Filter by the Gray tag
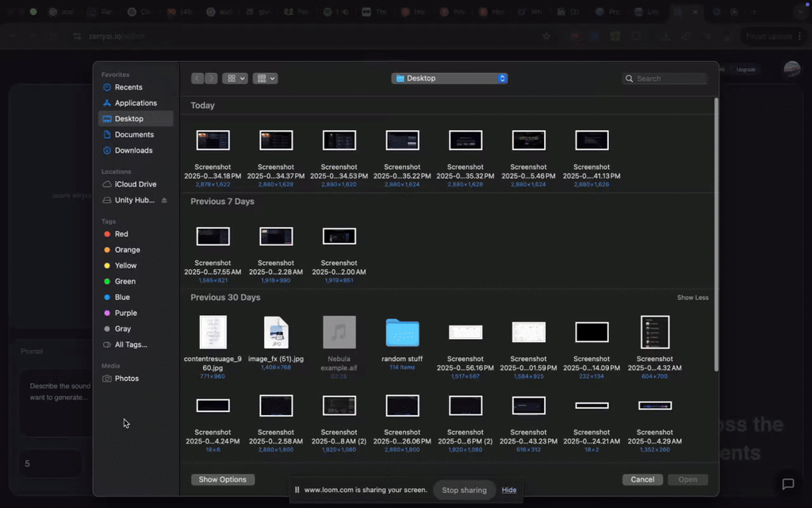This screenshot has width=812, height=508. (x=123, y=329)
